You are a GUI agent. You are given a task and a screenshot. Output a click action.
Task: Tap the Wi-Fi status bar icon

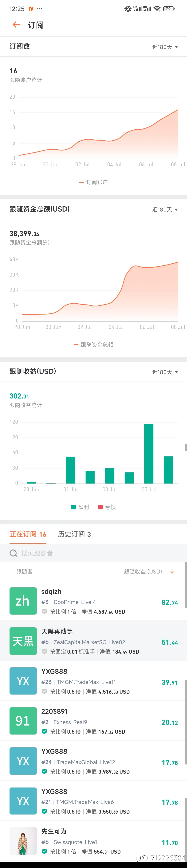point(157,9)
